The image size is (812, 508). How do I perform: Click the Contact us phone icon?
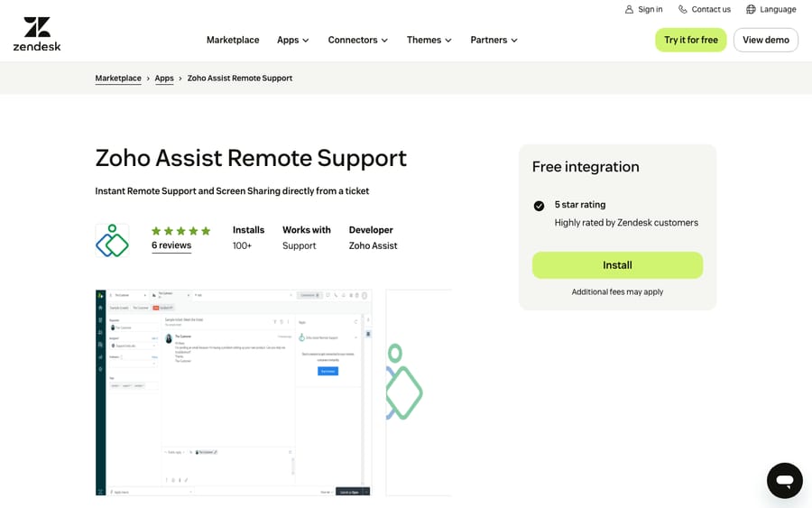tap(683, 9)
